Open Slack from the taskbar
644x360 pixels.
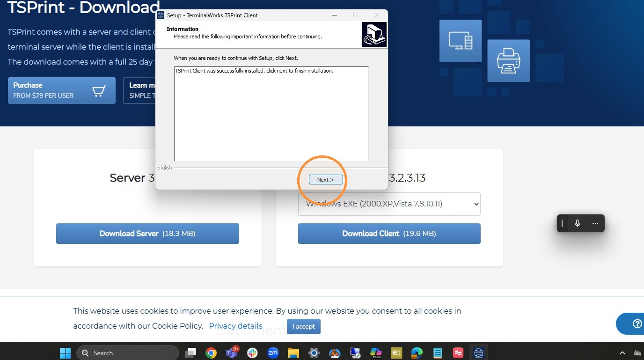(x=252, y=353)
